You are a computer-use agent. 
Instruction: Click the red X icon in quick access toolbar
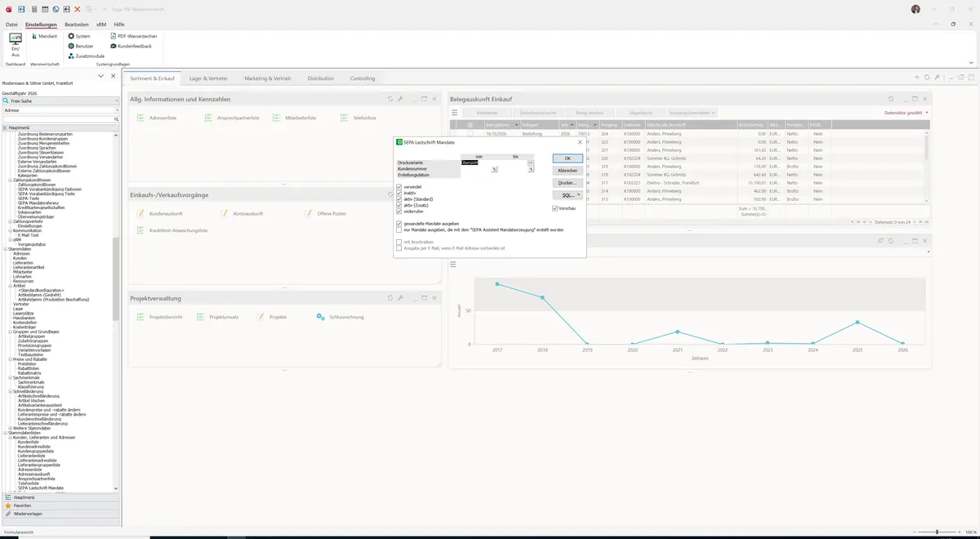(78, 9)
